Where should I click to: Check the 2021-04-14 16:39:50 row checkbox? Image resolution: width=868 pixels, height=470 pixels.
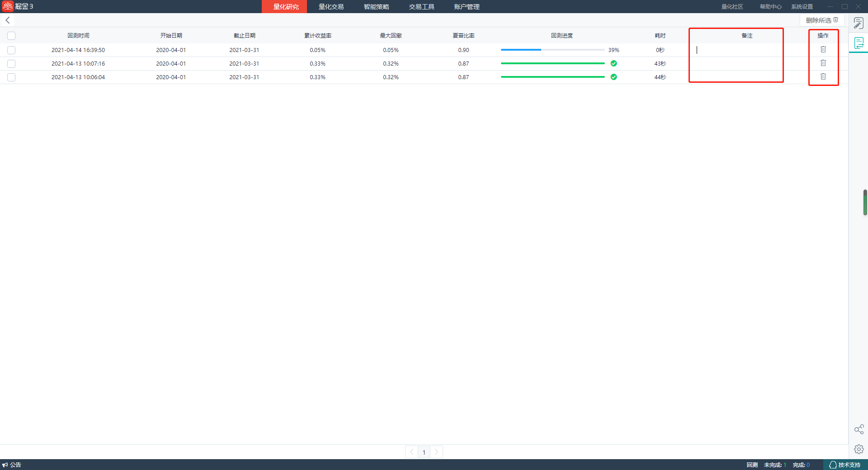pos(11,50)
